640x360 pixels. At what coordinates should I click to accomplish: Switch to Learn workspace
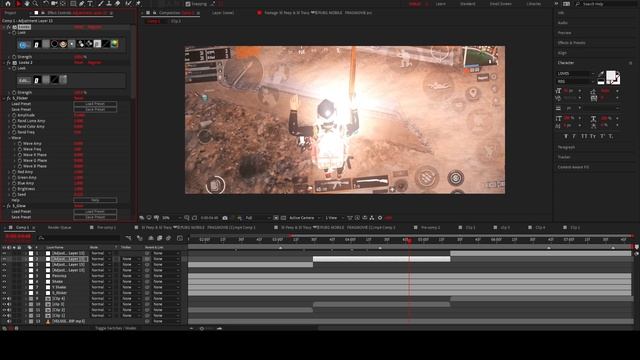[x=440, y=4]
